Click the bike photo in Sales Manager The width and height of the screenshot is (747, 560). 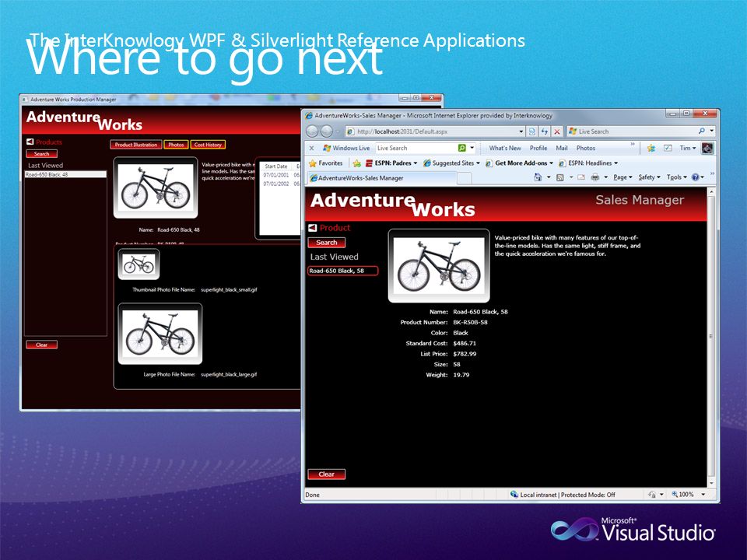(439, 266)
